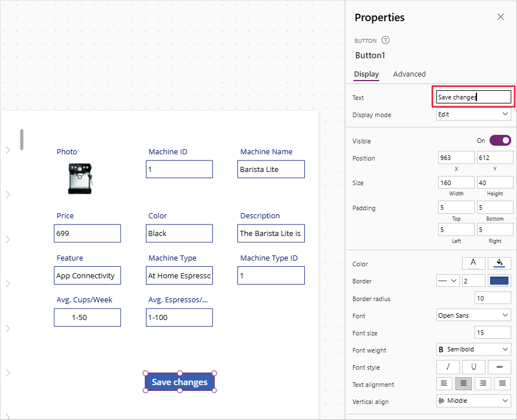The height and width of the screenshot is (420, 517).
Task: Switch to the Advanced tab
Action: (x=409, y=74)
